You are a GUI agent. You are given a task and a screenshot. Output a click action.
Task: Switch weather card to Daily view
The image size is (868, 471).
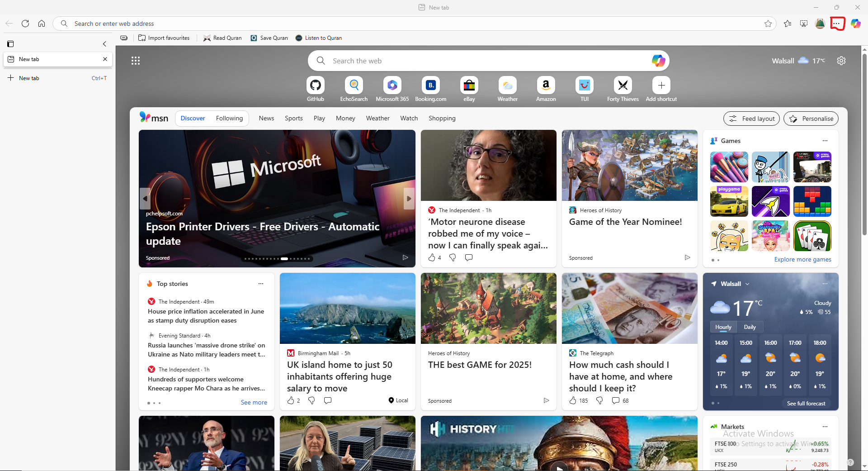750,327
